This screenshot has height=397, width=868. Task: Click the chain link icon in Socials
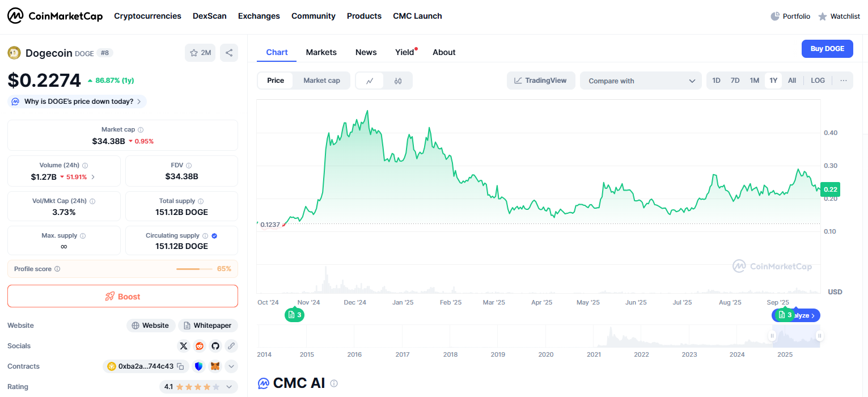pyautogui.click(x=231, y=345)
